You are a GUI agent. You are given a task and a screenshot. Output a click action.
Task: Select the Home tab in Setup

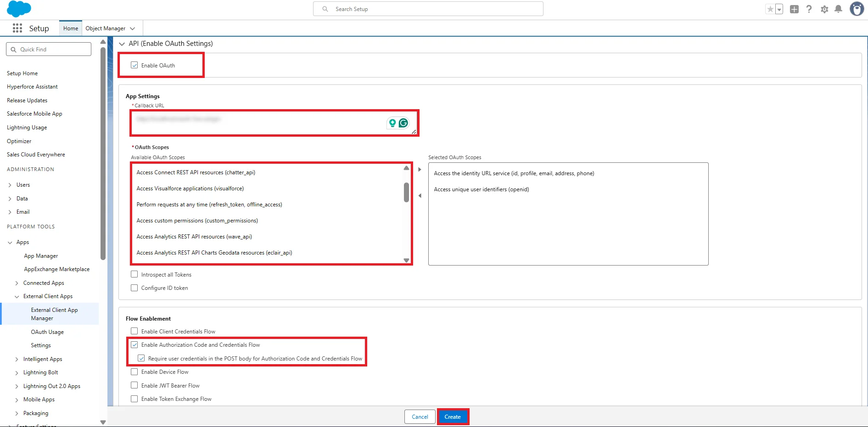pos(70,28)
